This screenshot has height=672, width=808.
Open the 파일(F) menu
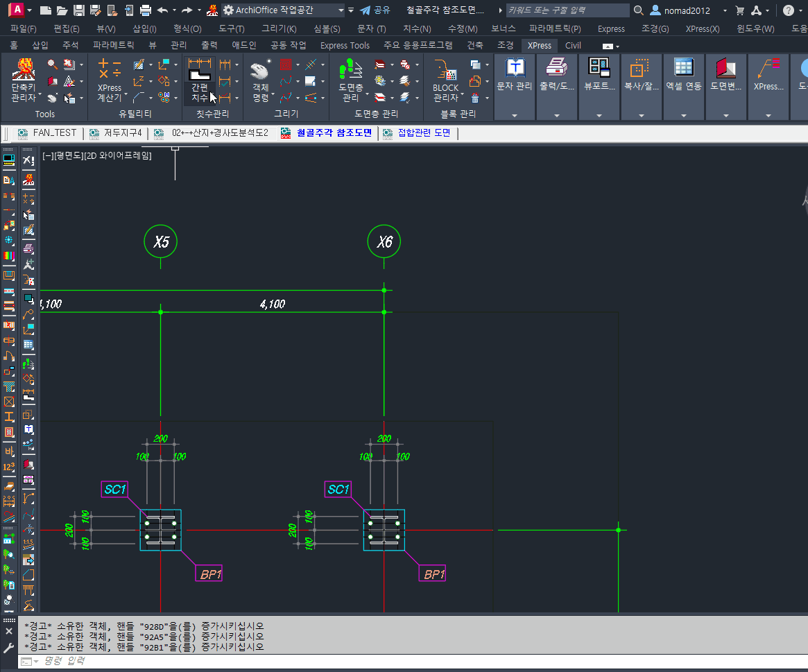tap(24, 29)
